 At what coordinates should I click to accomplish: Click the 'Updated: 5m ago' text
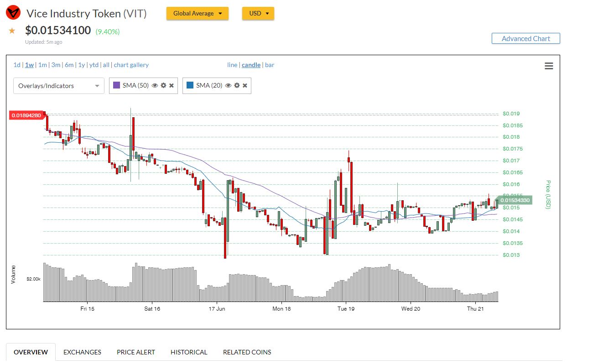pyautogui.click(x=44, y=42)
